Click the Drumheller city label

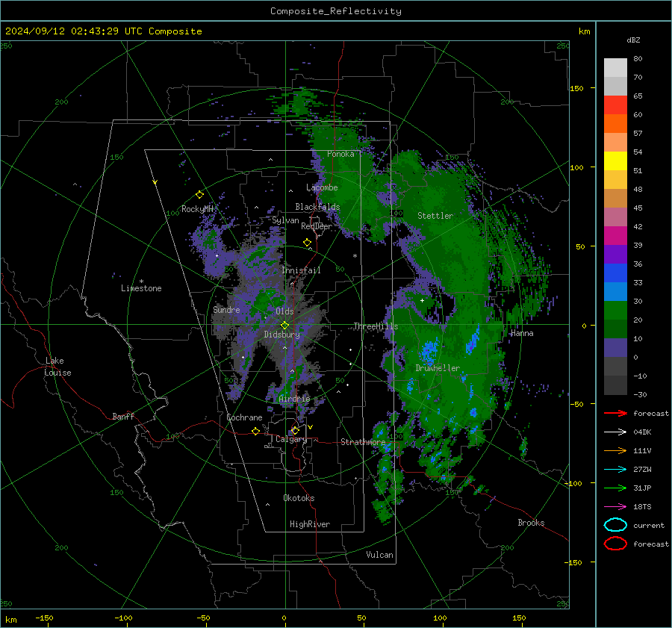(438, 368)
